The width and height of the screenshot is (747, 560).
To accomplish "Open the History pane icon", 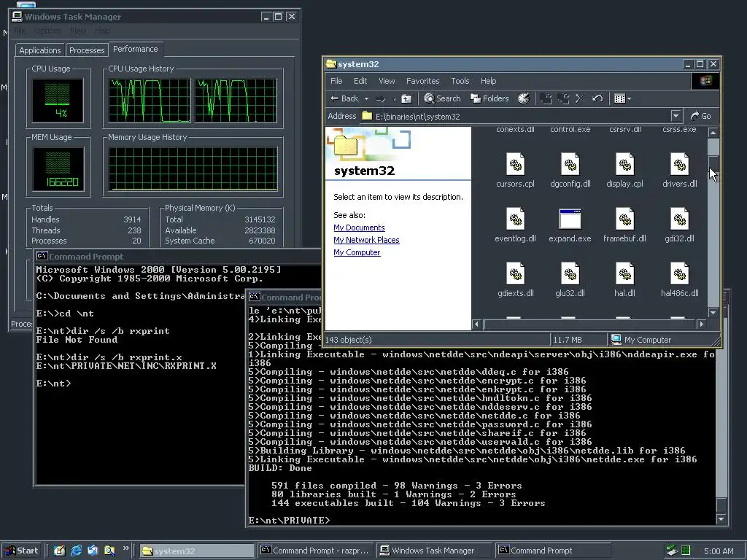I will pyautogui.click(x=524, y=98).
